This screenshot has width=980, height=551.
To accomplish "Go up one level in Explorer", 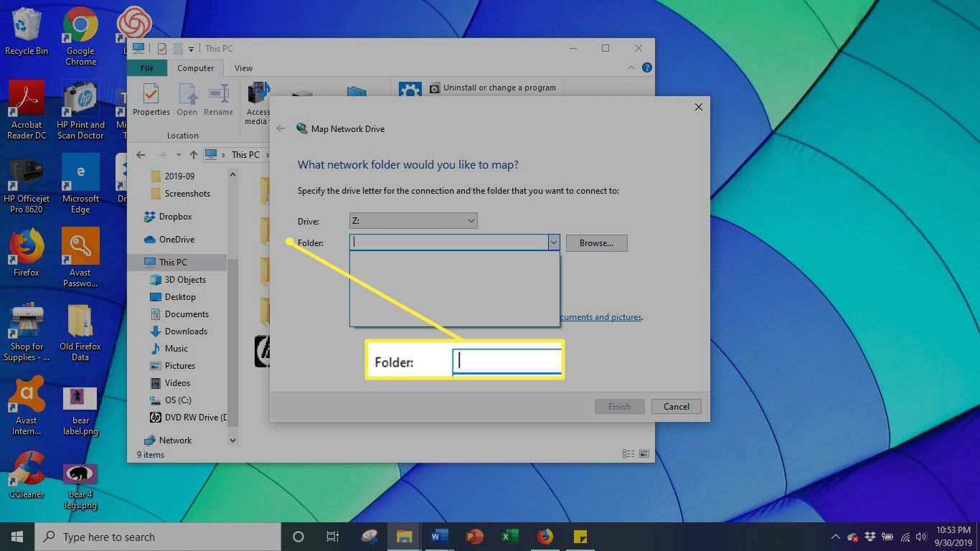I will click(193, 154).
